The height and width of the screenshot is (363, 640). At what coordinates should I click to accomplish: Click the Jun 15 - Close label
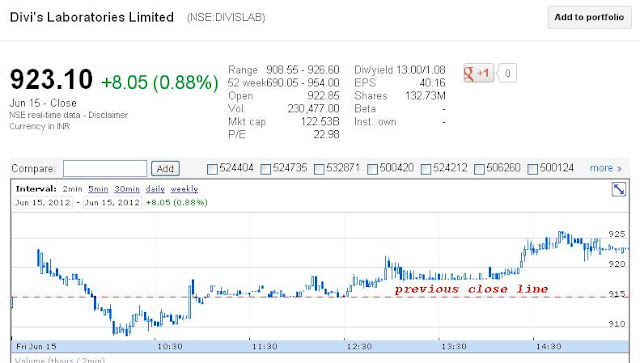(x=43, y=103)
